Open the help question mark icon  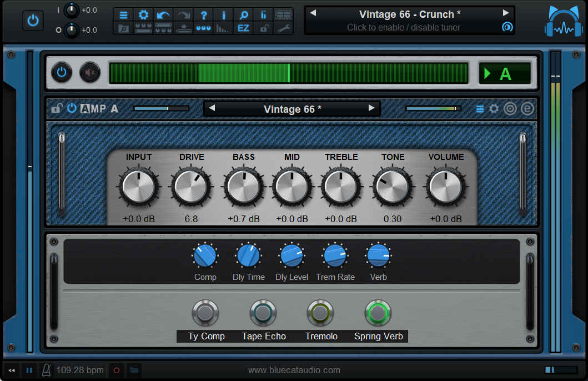click(x=204, y=15)
